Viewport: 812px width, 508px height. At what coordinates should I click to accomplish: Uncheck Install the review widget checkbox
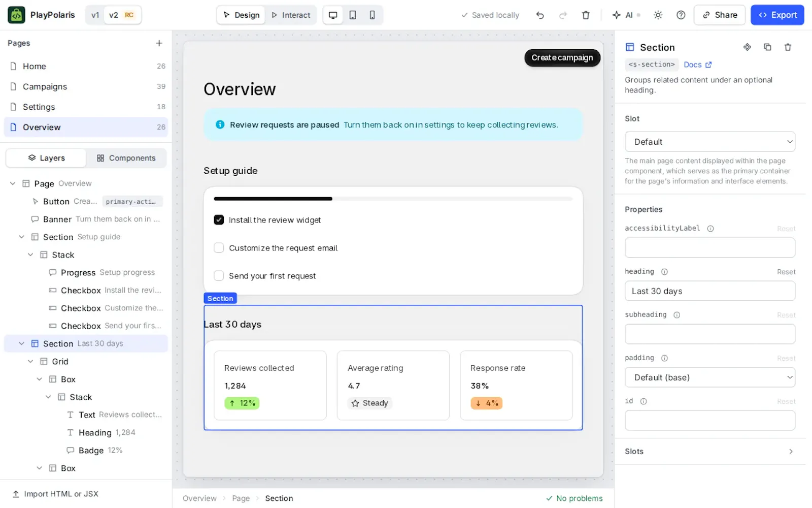pos(219,220)
